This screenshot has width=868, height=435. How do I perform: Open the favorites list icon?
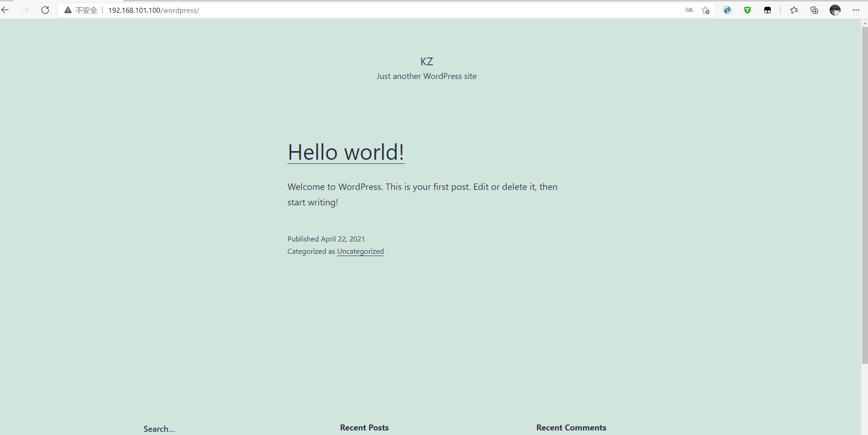(x=794, y=10)
